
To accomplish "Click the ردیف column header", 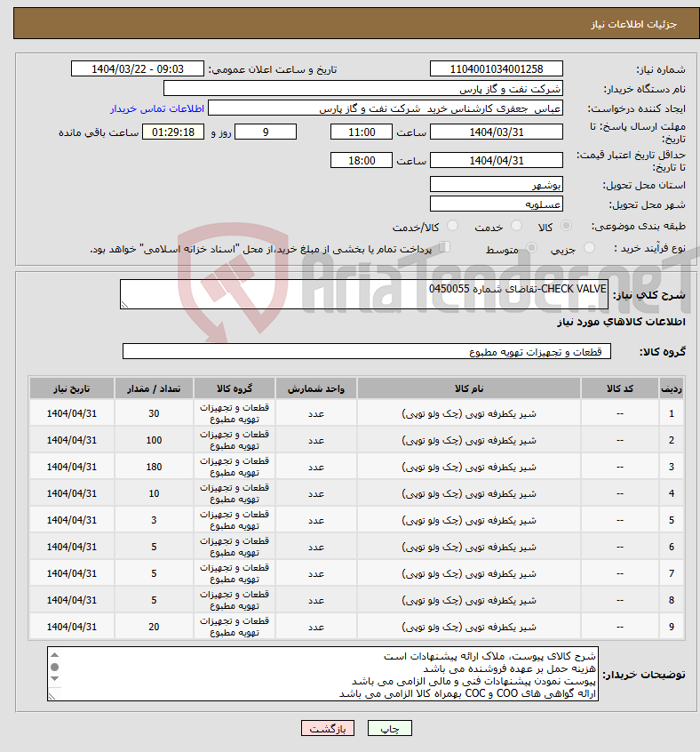I will (672, 388).
